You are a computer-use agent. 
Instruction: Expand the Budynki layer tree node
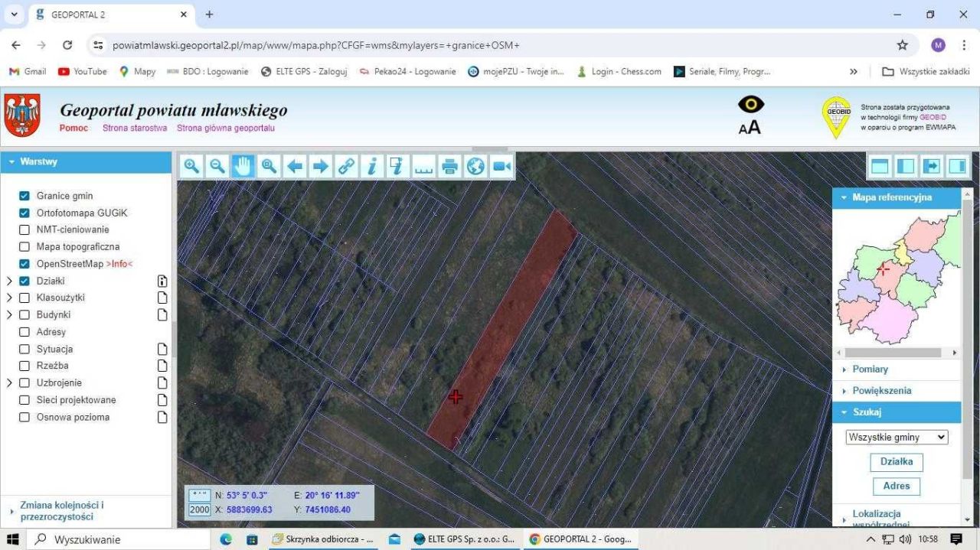tap(9, 314)
